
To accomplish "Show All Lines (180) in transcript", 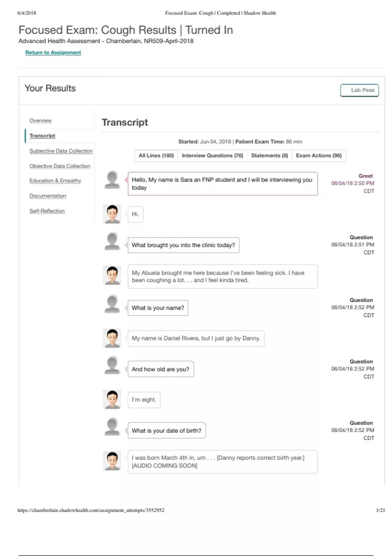I will 156,156.
